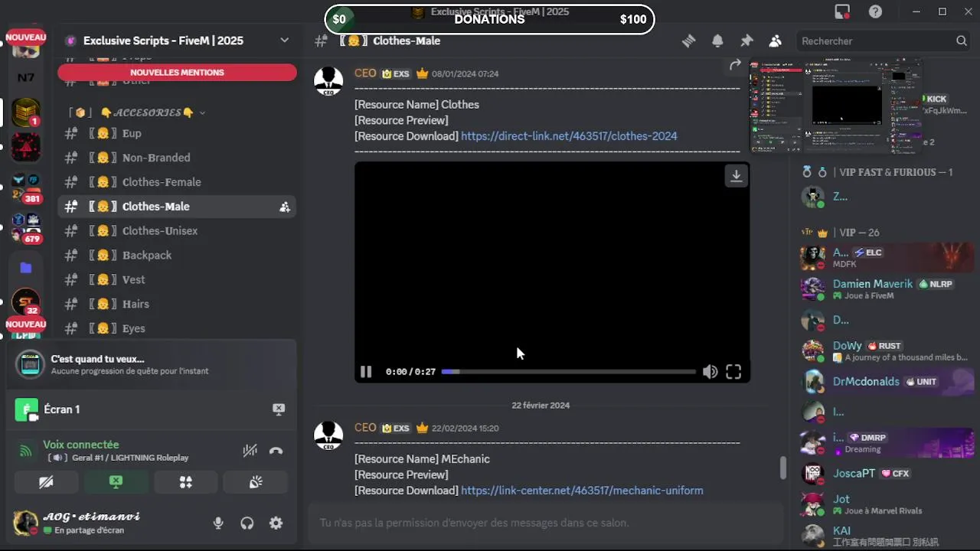This screenshot has width=980, height=551.
Task: Open the direct-link.net clothes-2024 link
Action: (x=569, y=136)
